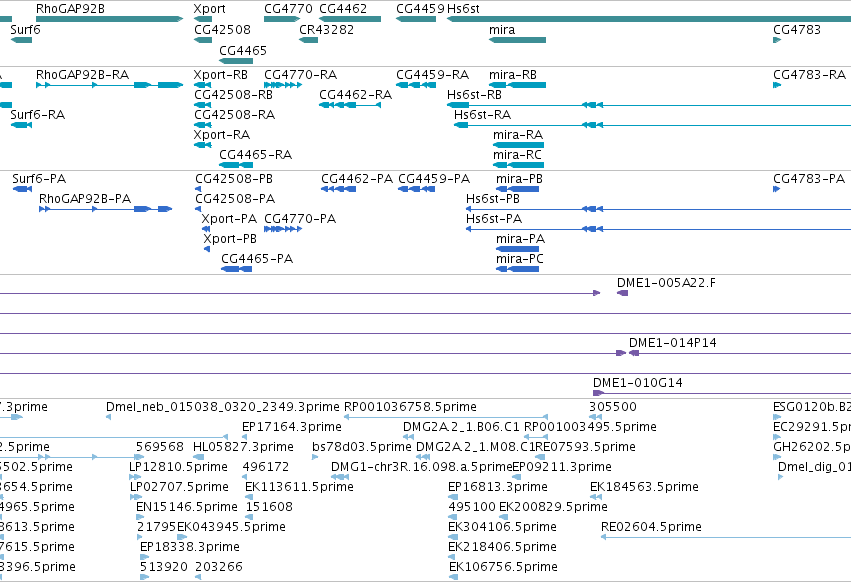Select the mira-RB transcript
The height and width of the screenshot is (582, 851).
517,85
